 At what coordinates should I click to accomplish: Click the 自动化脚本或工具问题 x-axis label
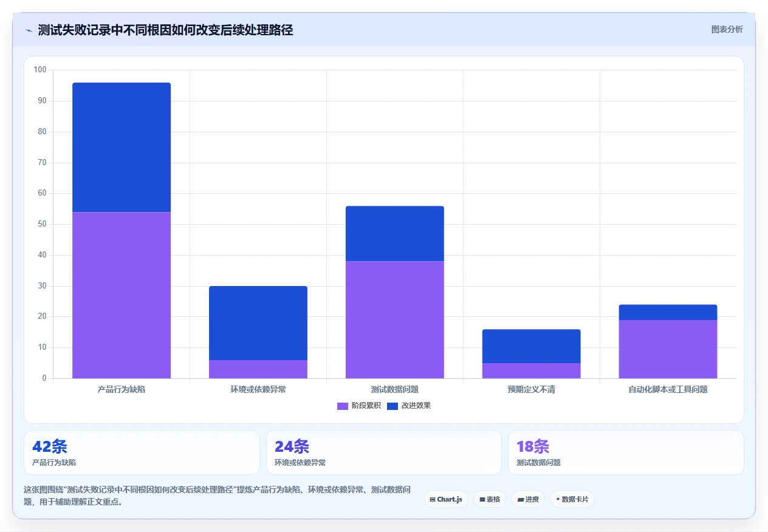pyautogui.click(x=668, y=389)
